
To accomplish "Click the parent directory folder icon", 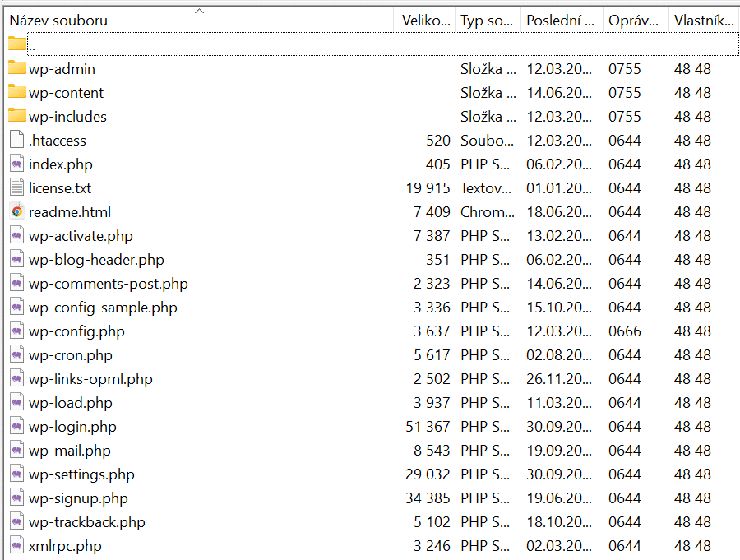I will [x=17, y=44].
